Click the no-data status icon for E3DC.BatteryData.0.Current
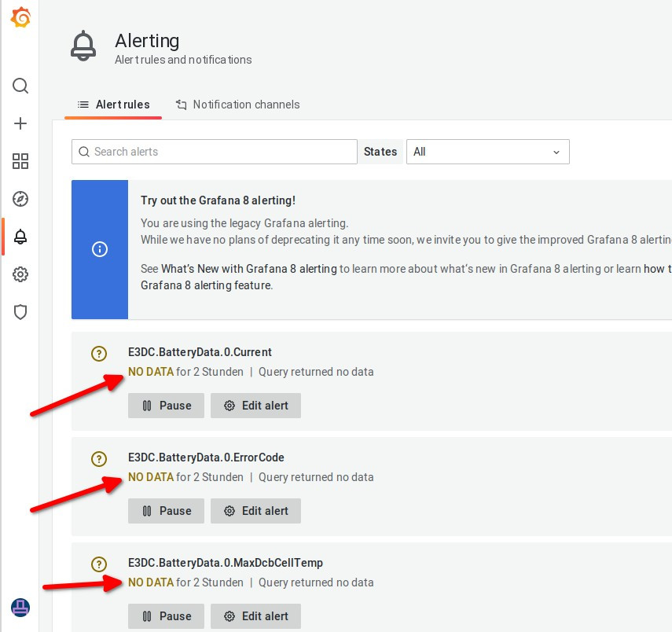The width and height of the screenshot is (672, 632). 99,354
